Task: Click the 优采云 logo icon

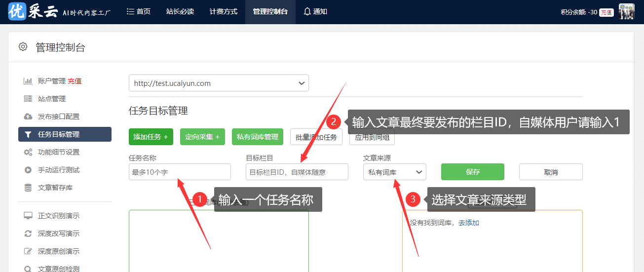Action: [17, 11]
